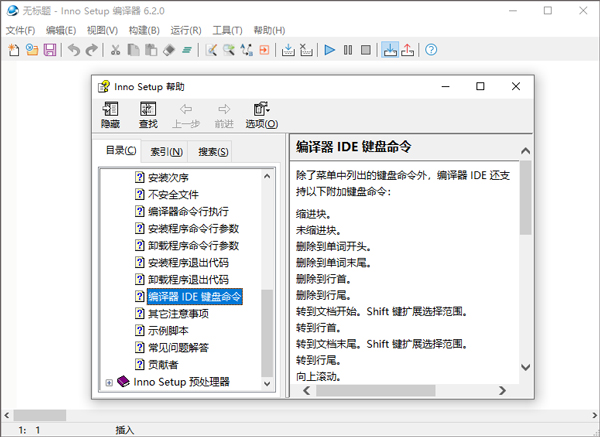Screen dimensions: 600x437
Task: Open the 文件(F) menu
Action: [20, 30]
